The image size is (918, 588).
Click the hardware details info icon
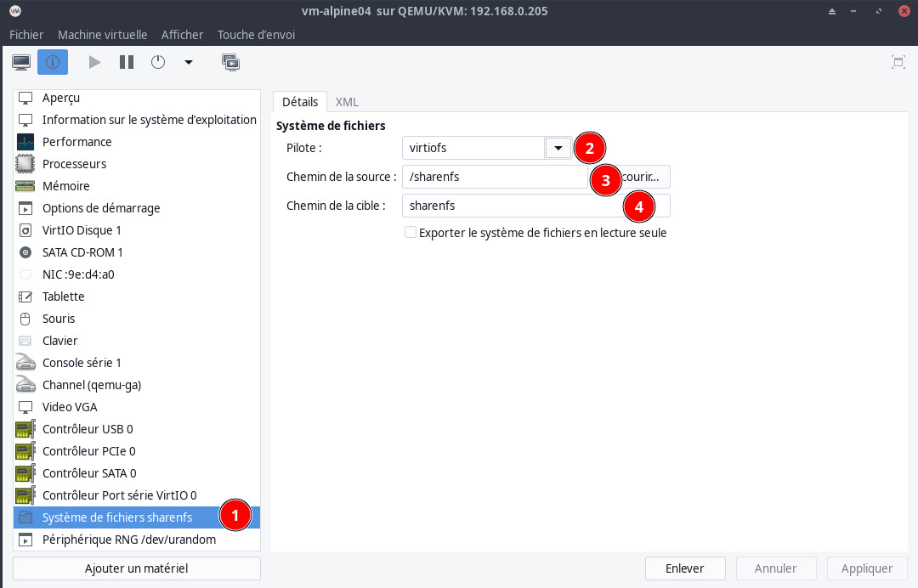(53, 62)
